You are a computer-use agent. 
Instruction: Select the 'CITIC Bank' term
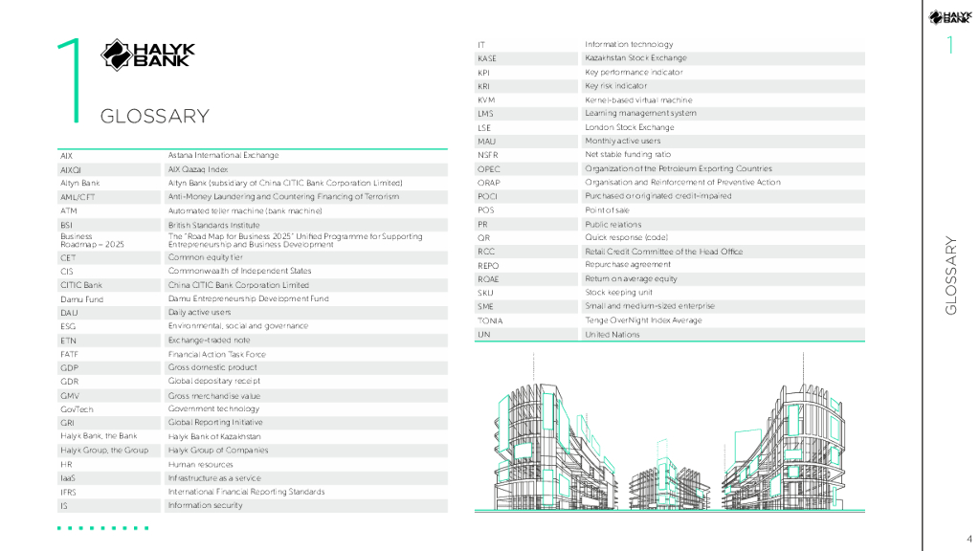[81, 285]
